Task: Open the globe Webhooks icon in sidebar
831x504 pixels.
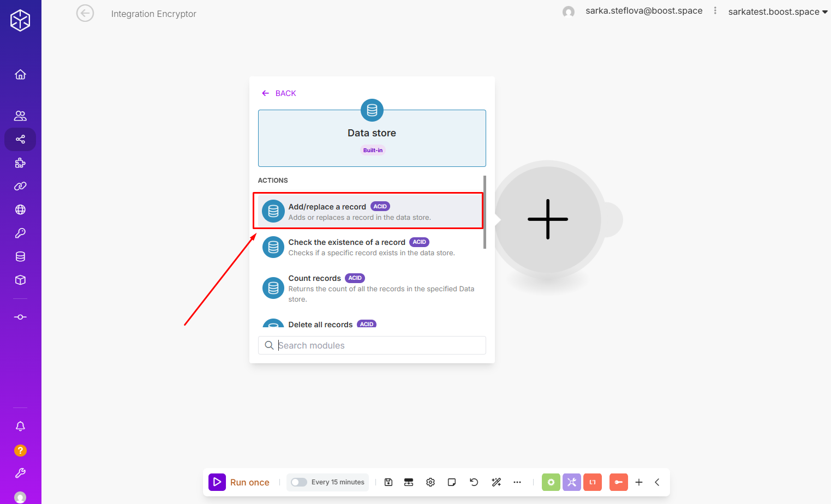Action: [20, 209]
